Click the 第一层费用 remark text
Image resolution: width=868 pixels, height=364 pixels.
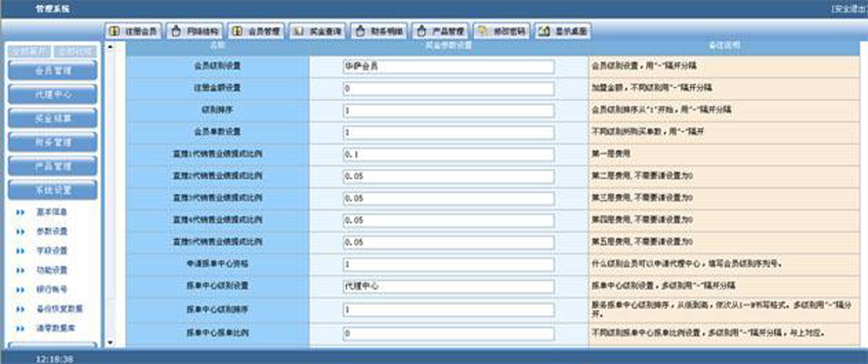point(610,155)
